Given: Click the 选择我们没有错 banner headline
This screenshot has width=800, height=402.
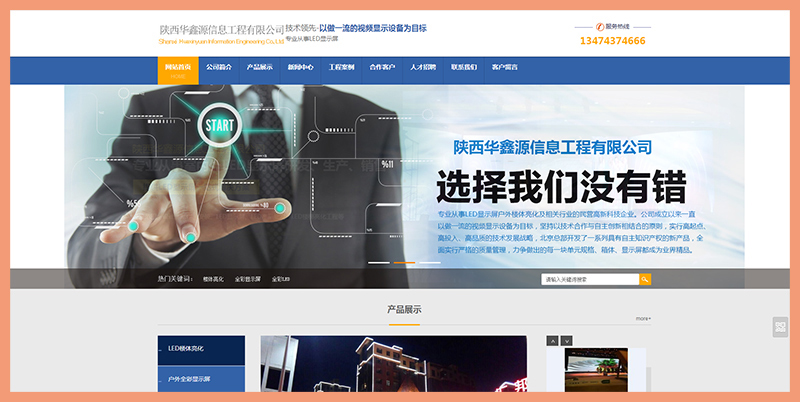Looking at the screenshot, I should [x=561, y=188].
